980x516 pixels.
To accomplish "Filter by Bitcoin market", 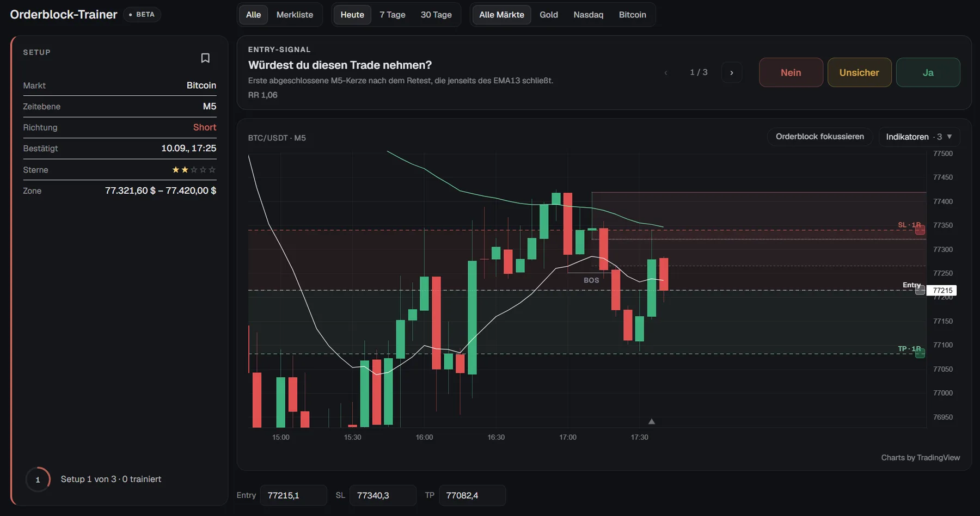I will (x=633, y=15).
